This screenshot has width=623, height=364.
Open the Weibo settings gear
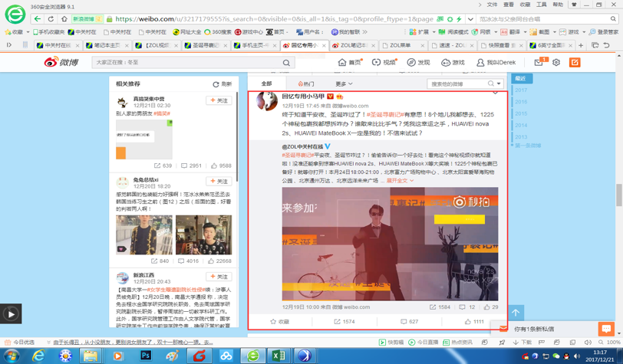[556, 62]
